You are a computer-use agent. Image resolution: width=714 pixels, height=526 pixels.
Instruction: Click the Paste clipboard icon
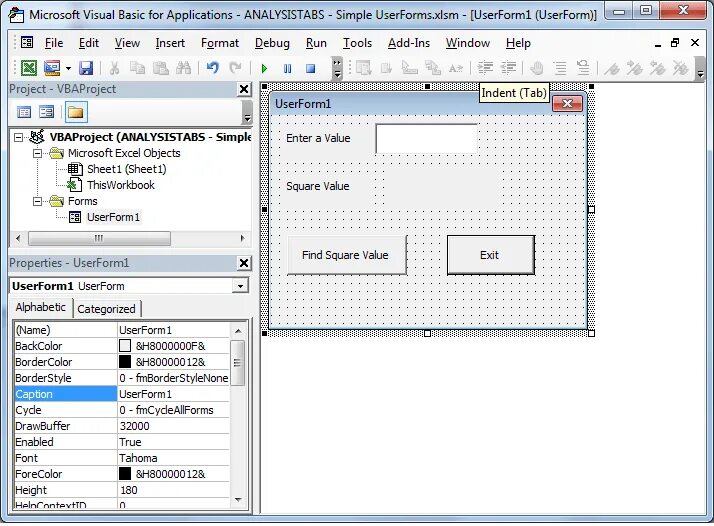pyautogui.click(x=160, y=68)
